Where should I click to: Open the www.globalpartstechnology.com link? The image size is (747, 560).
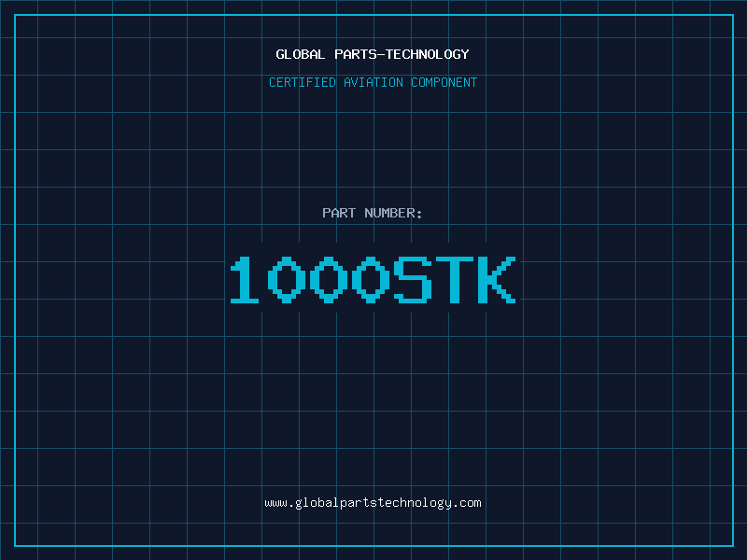tap(373, 503)
